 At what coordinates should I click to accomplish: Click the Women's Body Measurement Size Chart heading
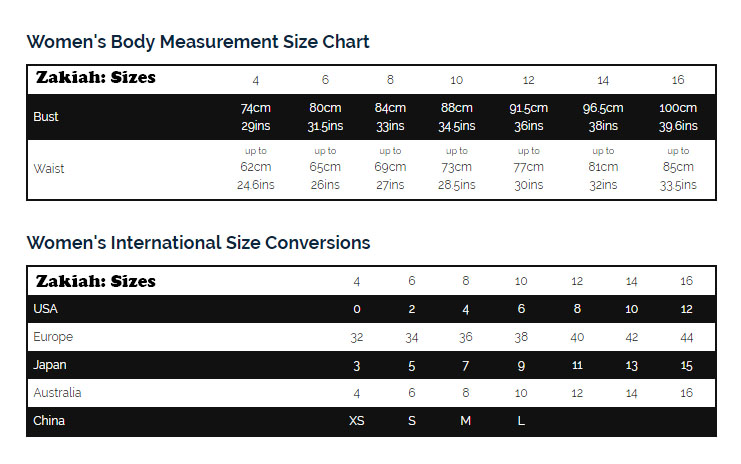198,42
